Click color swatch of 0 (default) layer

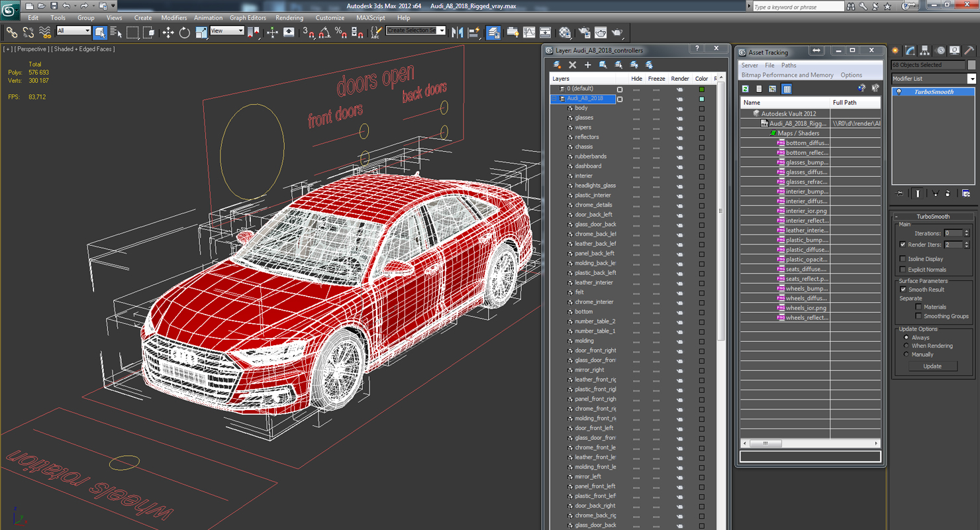[701, 89]
